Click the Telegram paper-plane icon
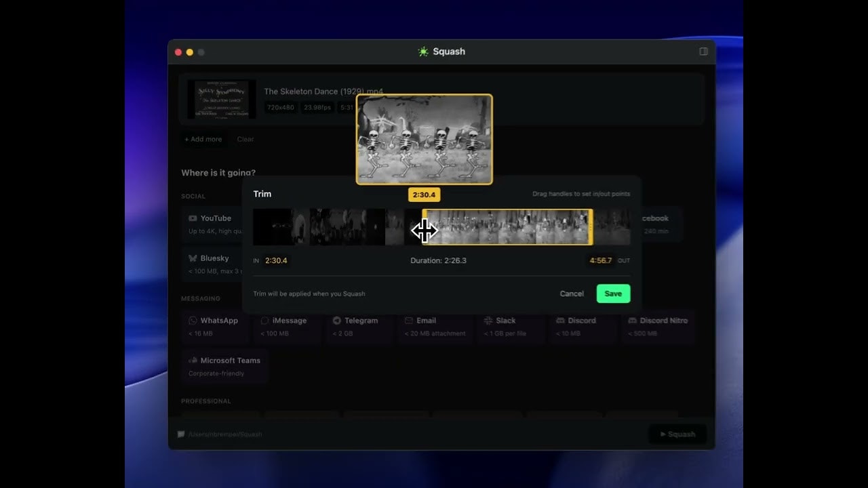Image resolution: width=868 pixels, height=488 pixels. (x=337, y=321)
